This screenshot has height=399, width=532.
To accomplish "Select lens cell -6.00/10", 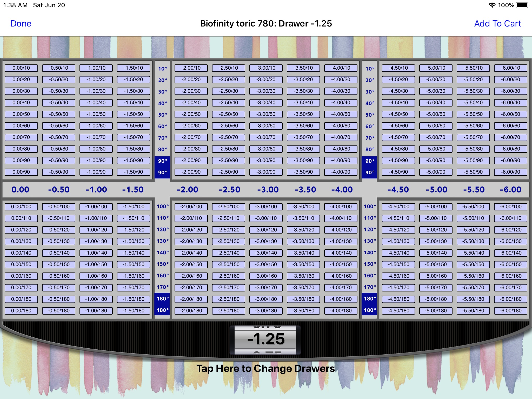I will point(511,68).
